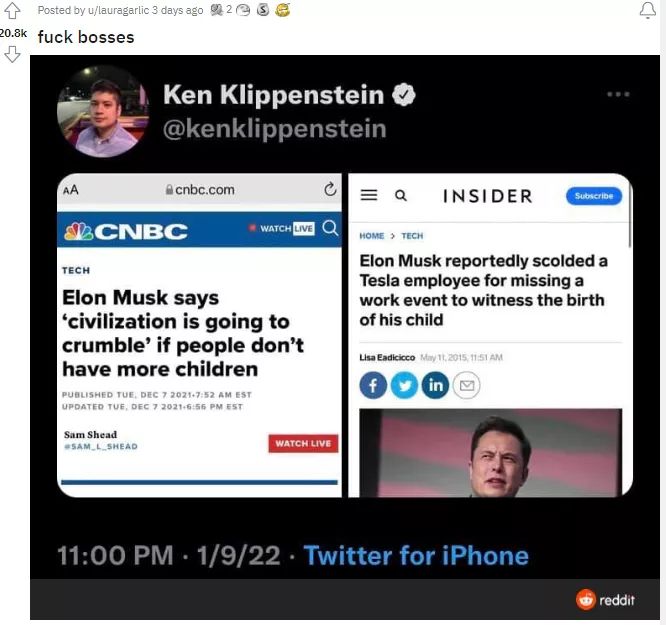
Task: Click the red WATCH LIVE button
Action: [x=303, y=444]
